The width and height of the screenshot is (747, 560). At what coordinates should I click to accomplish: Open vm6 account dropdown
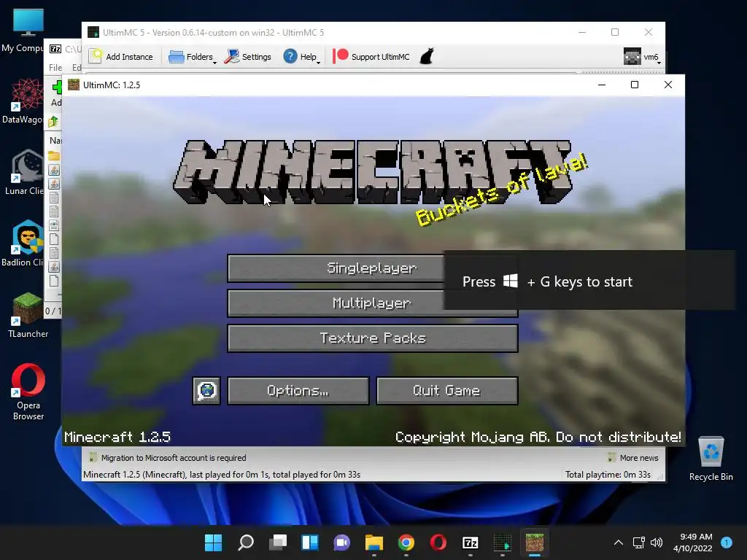[x=642, y=57]
